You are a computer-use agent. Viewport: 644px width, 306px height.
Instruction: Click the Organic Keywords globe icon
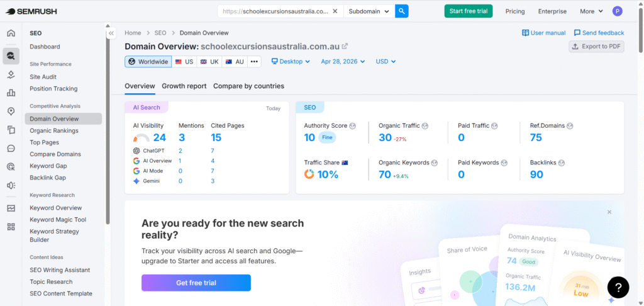pyautogui.click(x=435, y=163)
